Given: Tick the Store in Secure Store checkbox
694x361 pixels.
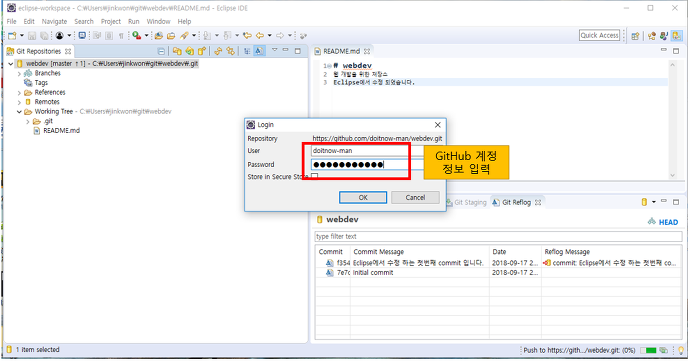Looking at the screenshot, I should point(314,177).
